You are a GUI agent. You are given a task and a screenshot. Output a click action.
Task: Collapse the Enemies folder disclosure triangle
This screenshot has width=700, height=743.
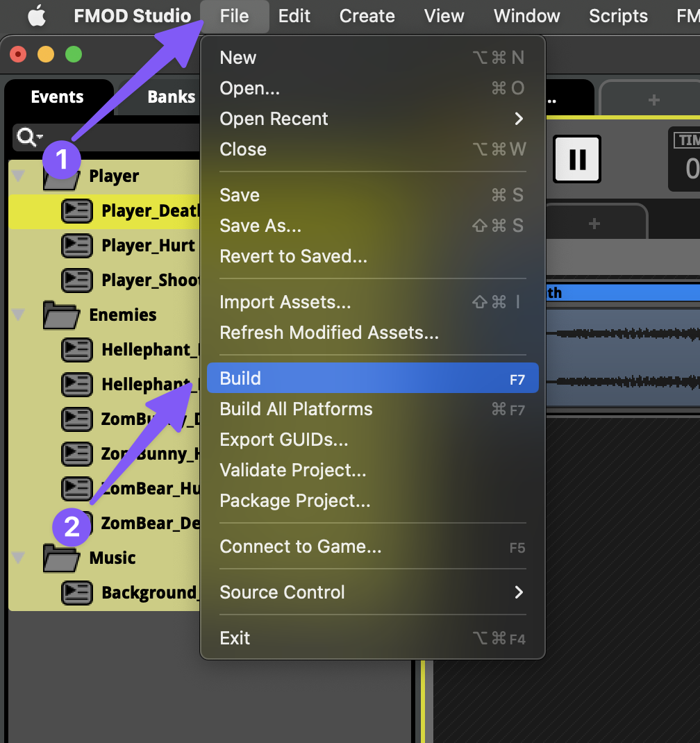19,315
